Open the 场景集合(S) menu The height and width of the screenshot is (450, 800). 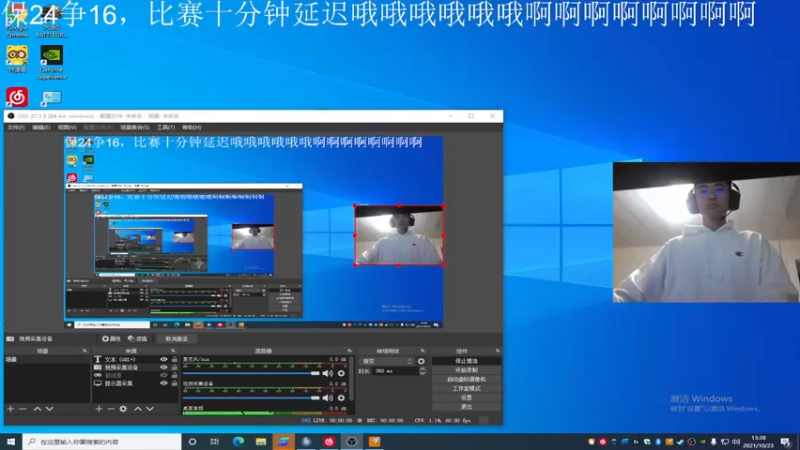coord(135,127)
